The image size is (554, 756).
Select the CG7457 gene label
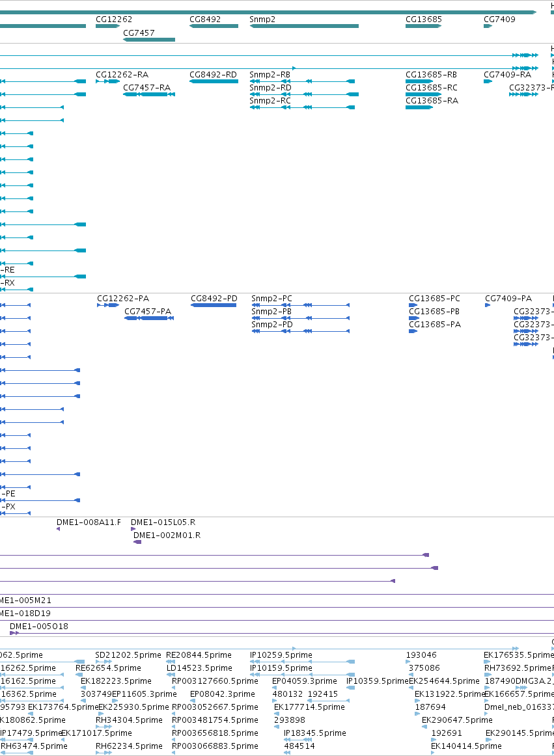tap(139, 33)
